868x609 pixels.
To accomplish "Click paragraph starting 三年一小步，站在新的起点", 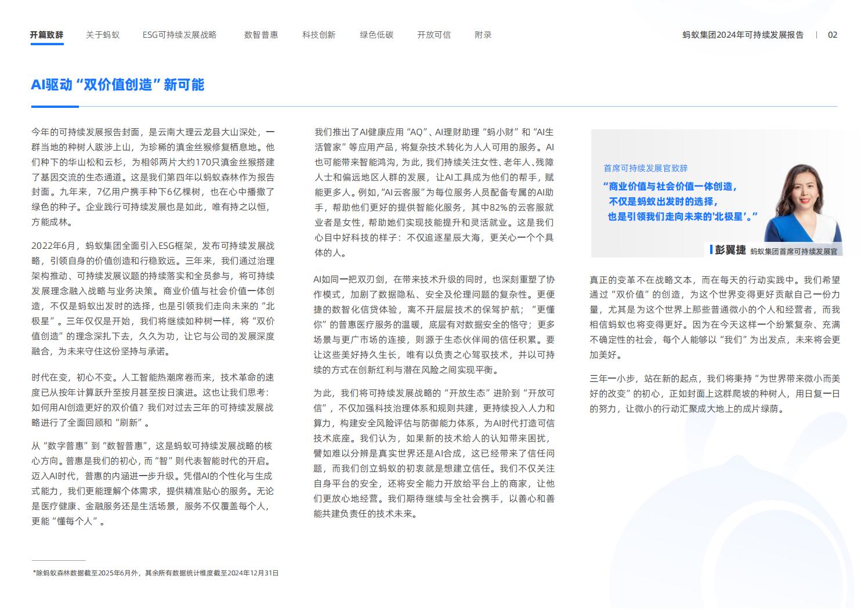I will [715, 394].
